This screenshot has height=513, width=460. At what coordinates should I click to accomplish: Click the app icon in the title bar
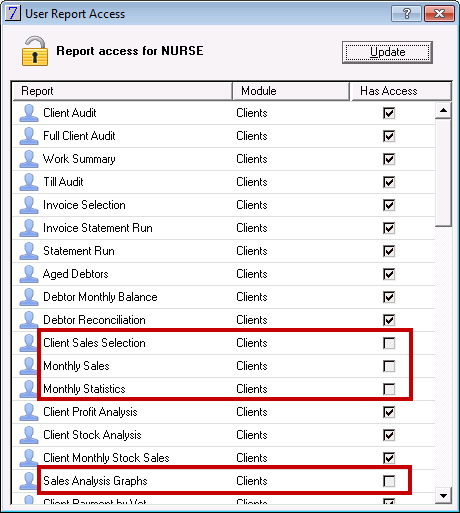click(13, 13)
